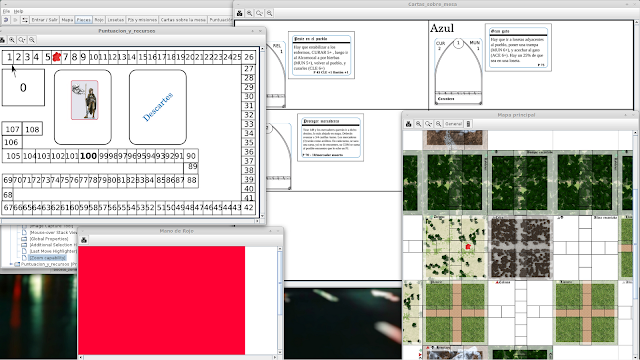Click score cell 88
Image resolution: width=640 pixels, height=360 pixels.
(191, 180)
